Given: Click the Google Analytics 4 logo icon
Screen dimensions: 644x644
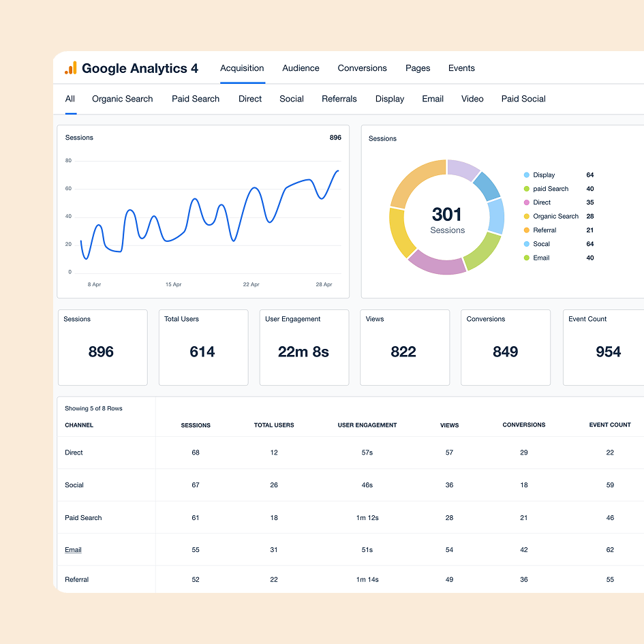Looking at the screenshot, I should pyautogui.click(x=70, y=68).
